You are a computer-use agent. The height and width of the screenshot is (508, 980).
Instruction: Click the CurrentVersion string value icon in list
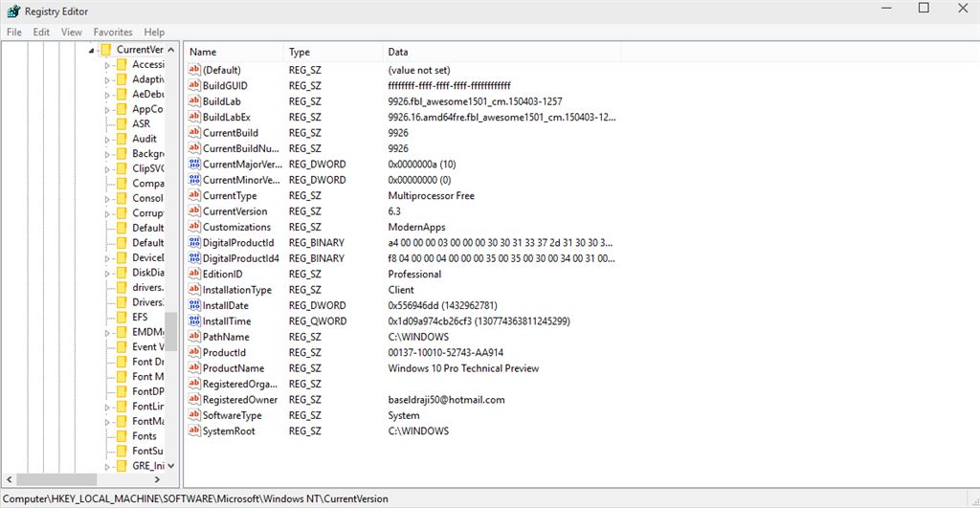[194, 211]
